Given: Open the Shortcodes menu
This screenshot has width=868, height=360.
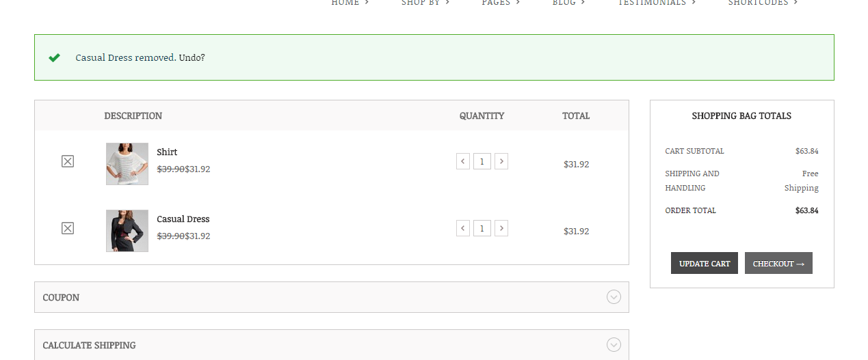Looking at the screenshot, I should 762,3.
